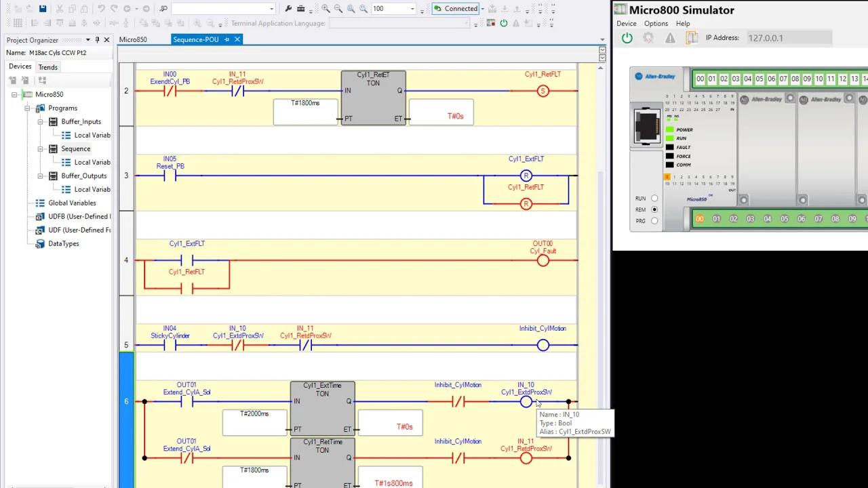Open the zoom level dropdown showing 100
This screenshot has width=868, height=488.
[412, 9]
